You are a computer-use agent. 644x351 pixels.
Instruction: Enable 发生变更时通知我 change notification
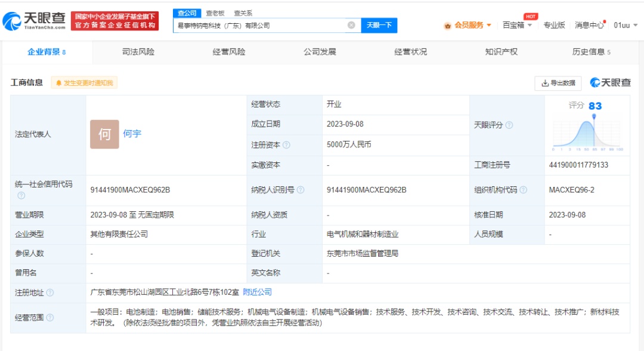pyautogui.click(x=84, y=83)
